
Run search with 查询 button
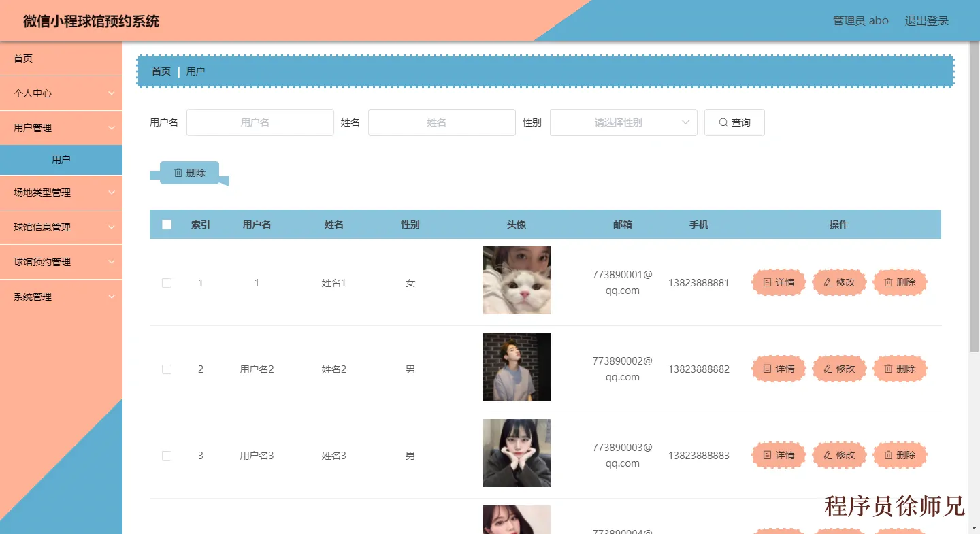734,122
